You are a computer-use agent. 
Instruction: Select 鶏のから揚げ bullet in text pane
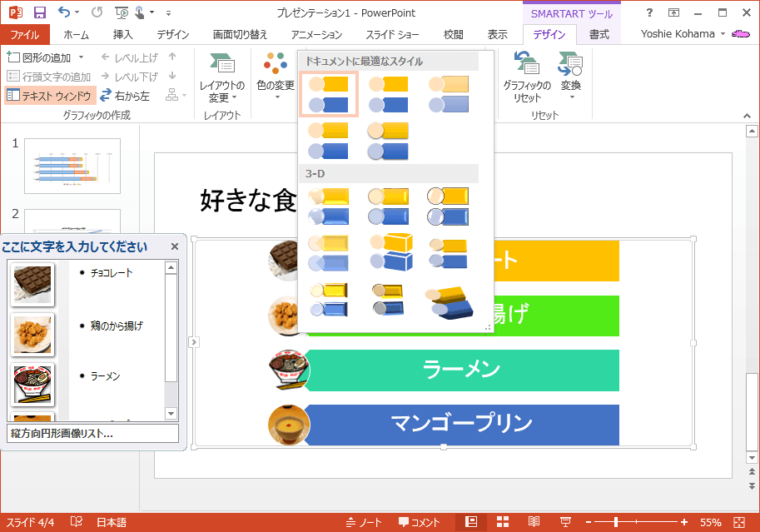click(x=117, y=326)
